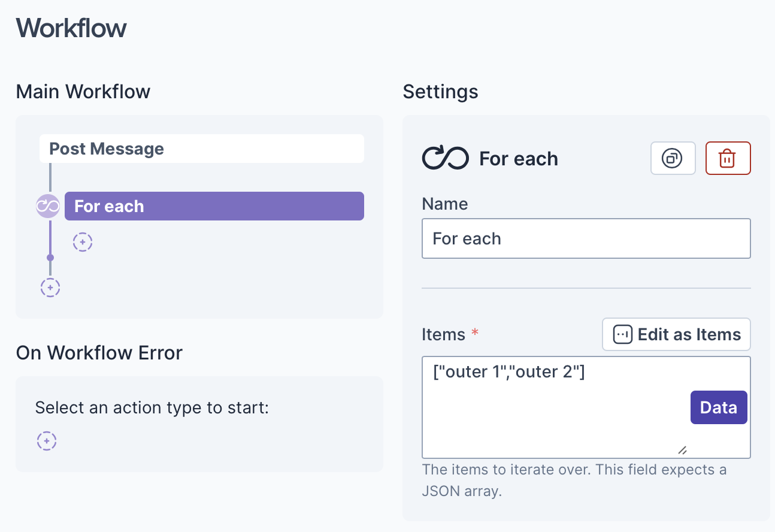Add a step below the For each loop
The height and width of the screenshot is (532, 775).
(x=50, y=288)
